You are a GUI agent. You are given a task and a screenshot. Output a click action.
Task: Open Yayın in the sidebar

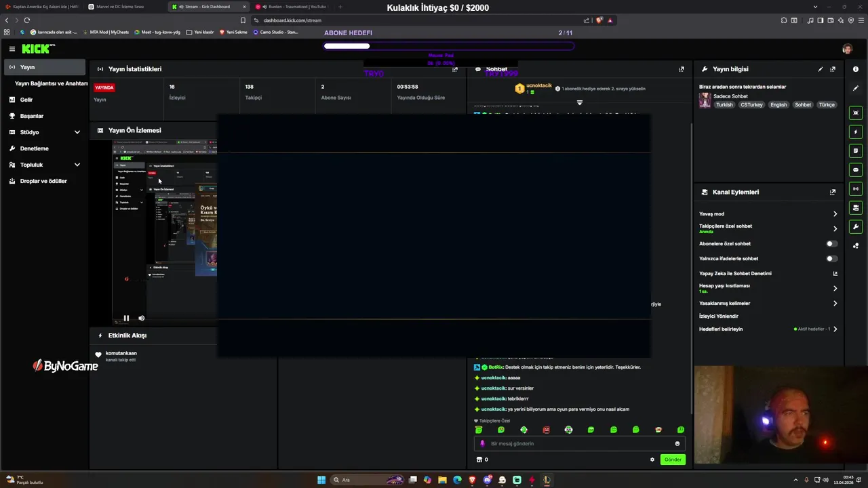[45, 67]
